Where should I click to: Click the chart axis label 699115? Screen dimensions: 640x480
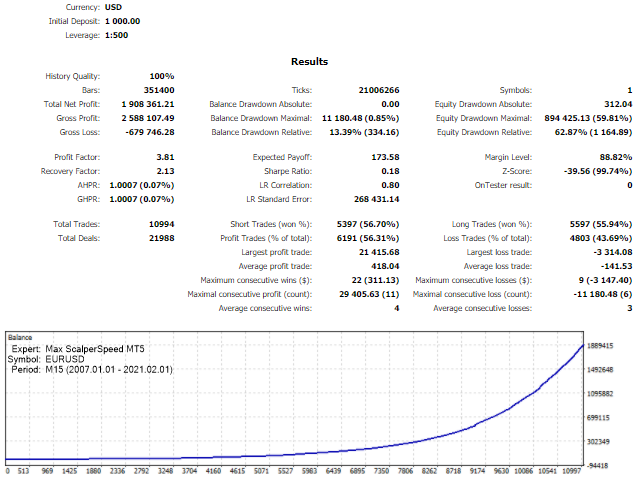tap(598, 418)
